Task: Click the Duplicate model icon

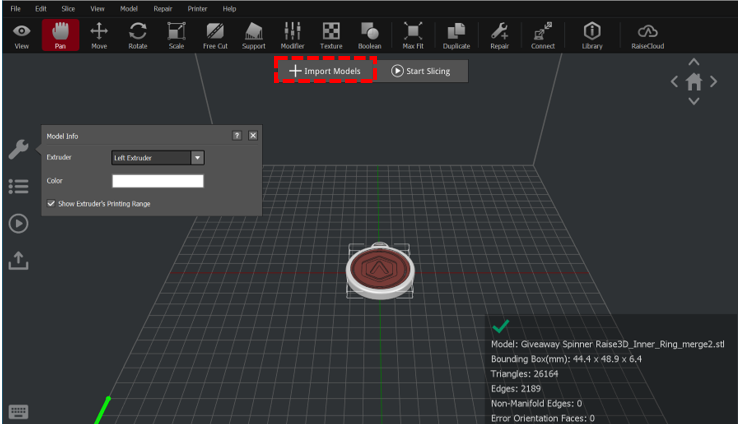Action: click(x=456, y=35)
